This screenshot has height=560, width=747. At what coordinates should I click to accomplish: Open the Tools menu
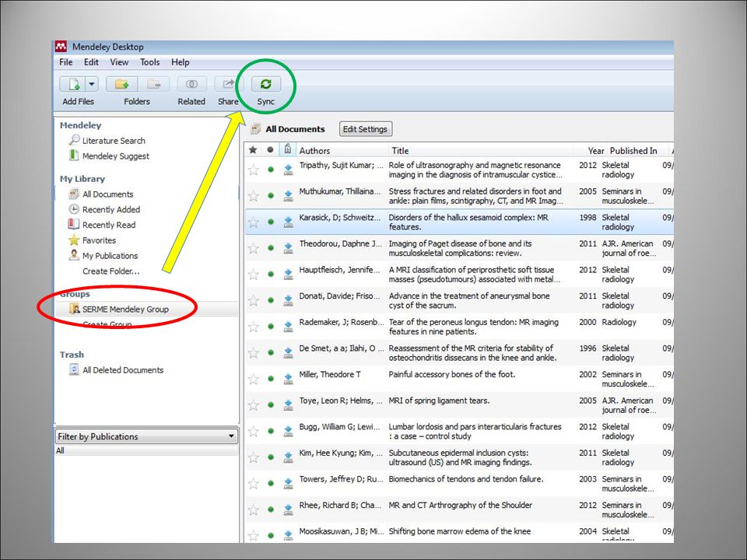pyautogui.click(x=149, y=62)
